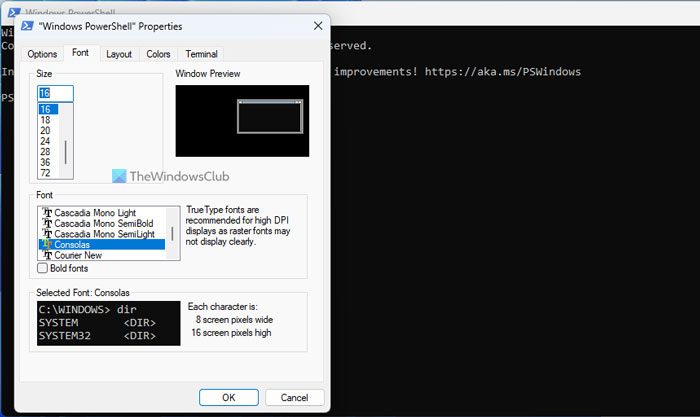Close the Properties dialog with X
The width and height of the screenshot is (700, 417).
[318, 26]
